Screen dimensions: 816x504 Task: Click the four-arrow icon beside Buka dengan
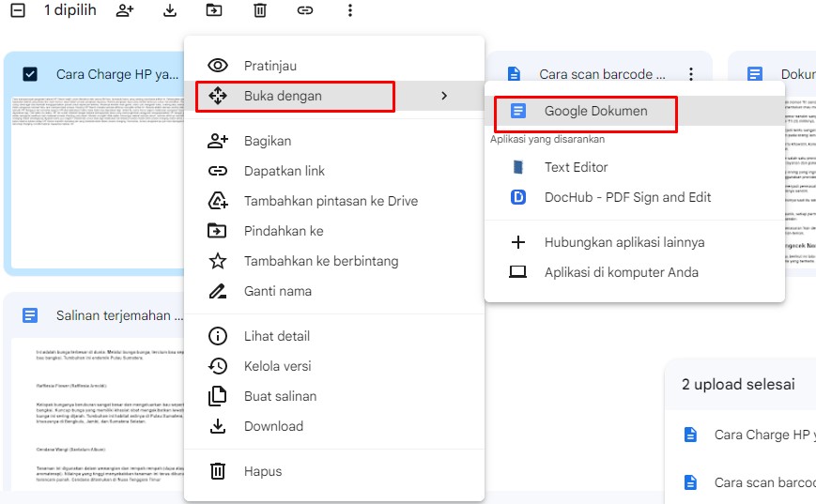tap(218, 96)
